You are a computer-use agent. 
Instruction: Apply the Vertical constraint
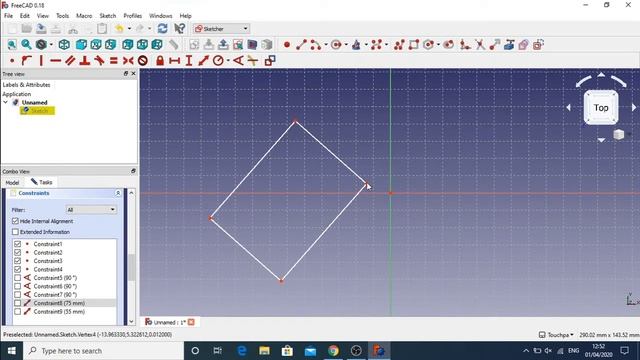click(41, 61)
